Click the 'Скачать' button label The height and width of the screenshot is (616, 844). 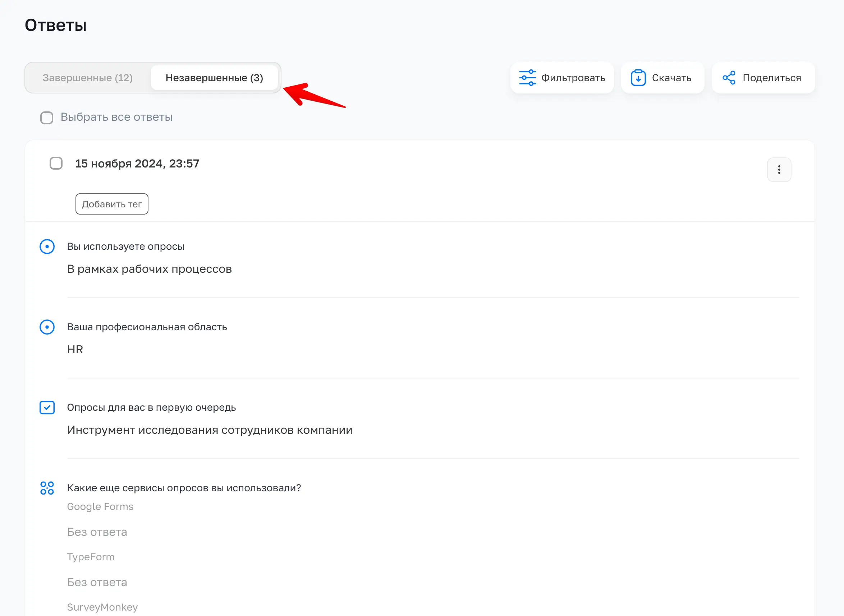[671, 78]
